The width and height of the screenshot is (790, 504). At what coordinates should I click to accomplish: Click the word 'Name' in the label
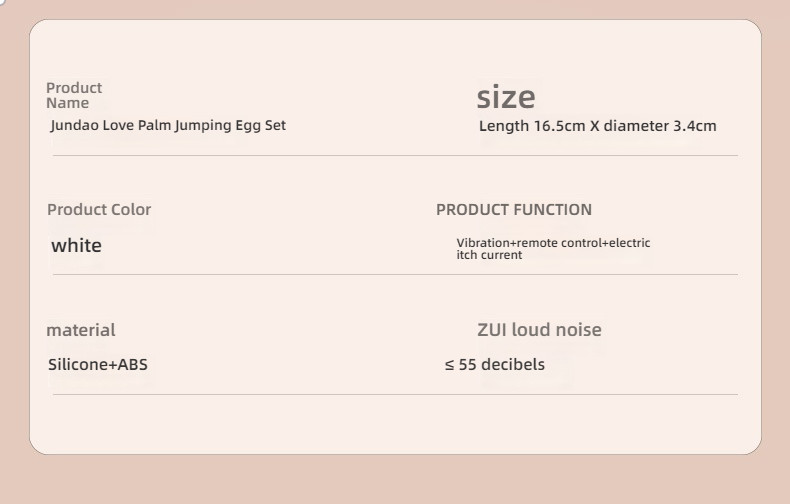coord(68,103)
